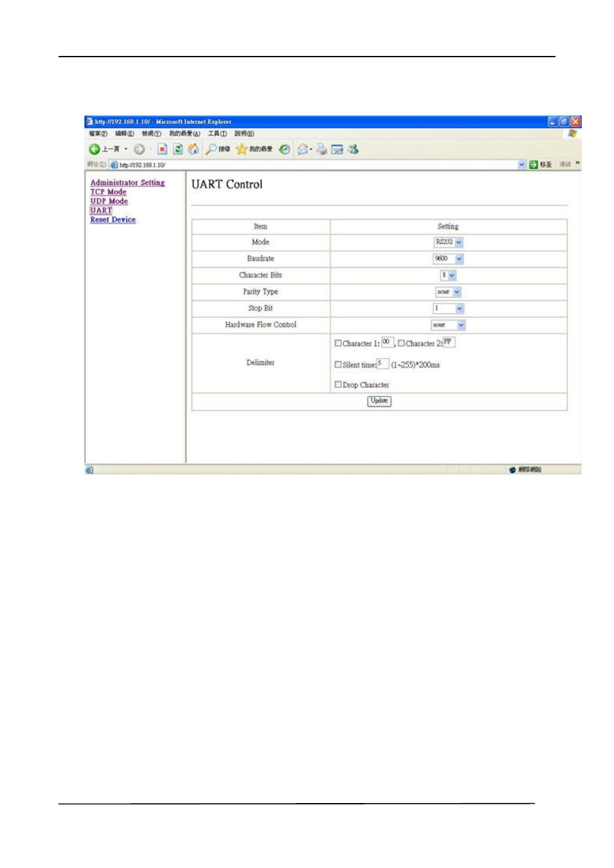Enable the Character 1 delimiter checkbox
This screenshot has width=614, height=868.
click(338, 343)
